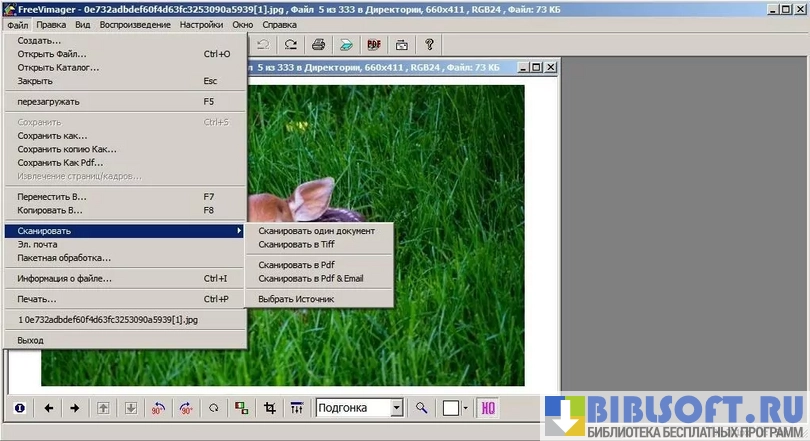This screenshot has width=810, height=441.
Task: Click the magnifier zoom icon
Action: click(x=422, y=408)
